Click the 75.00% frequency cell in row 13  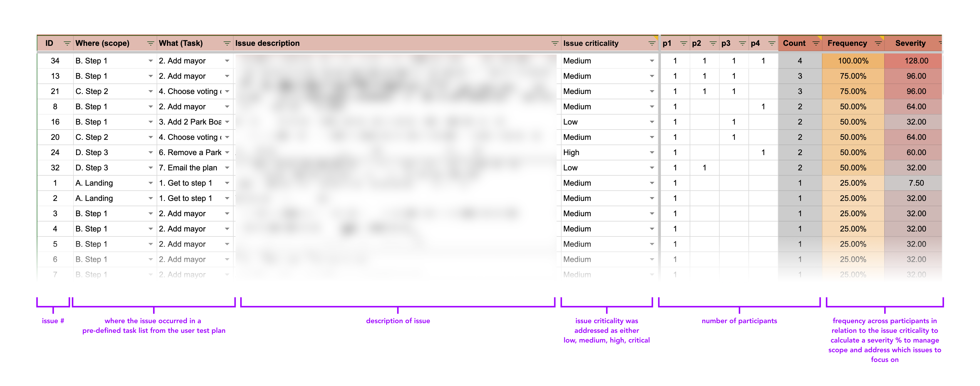pos(853,76)
